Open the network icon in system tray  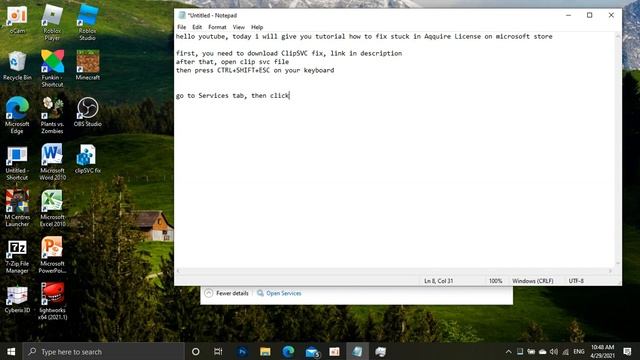coord(565,351)
